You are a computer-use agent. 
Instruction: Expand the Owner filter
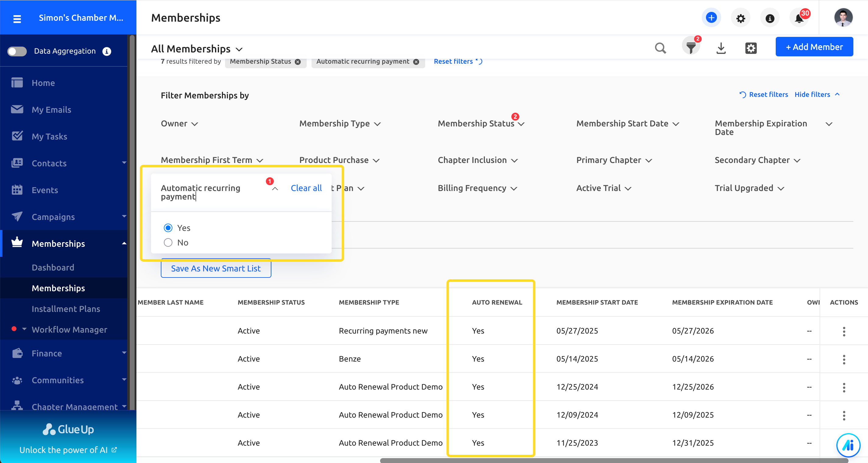tap(179, 123)
